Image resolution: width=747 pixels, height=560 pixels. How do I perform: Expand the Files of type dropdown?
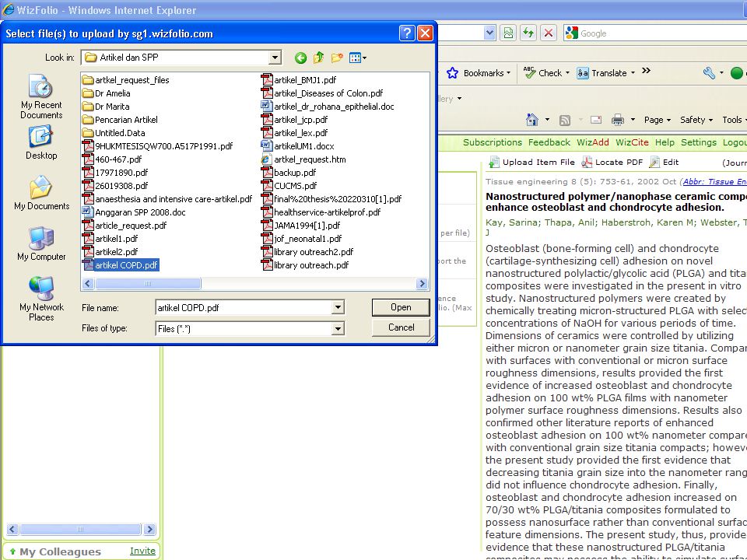[x=338, y=328]
